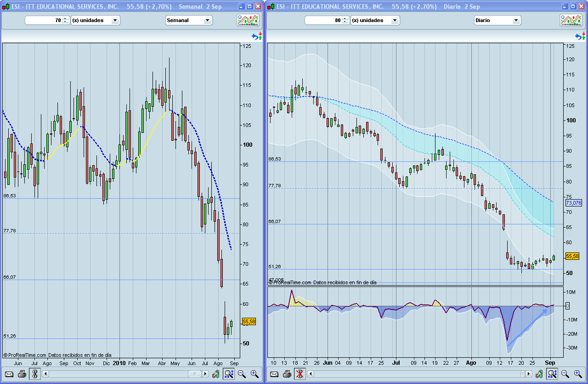Click the ProRealTime.com link on the daily chart

(294, 283)
